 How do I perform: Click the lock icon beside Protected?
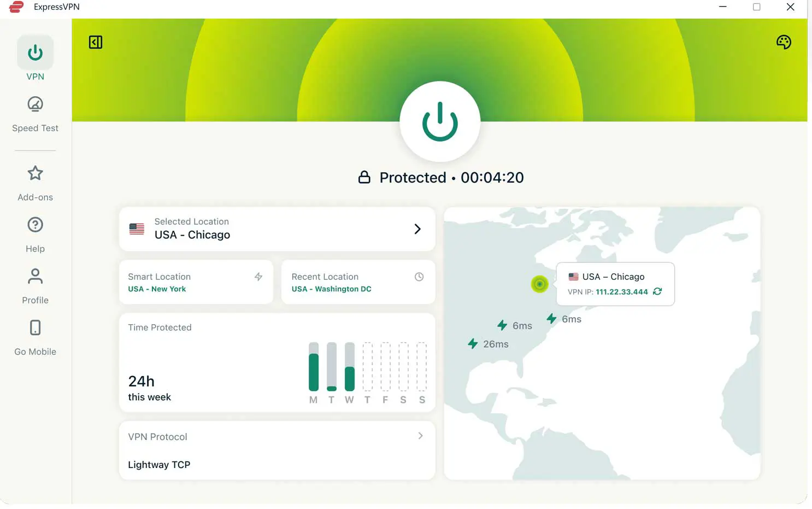point(364,177)
